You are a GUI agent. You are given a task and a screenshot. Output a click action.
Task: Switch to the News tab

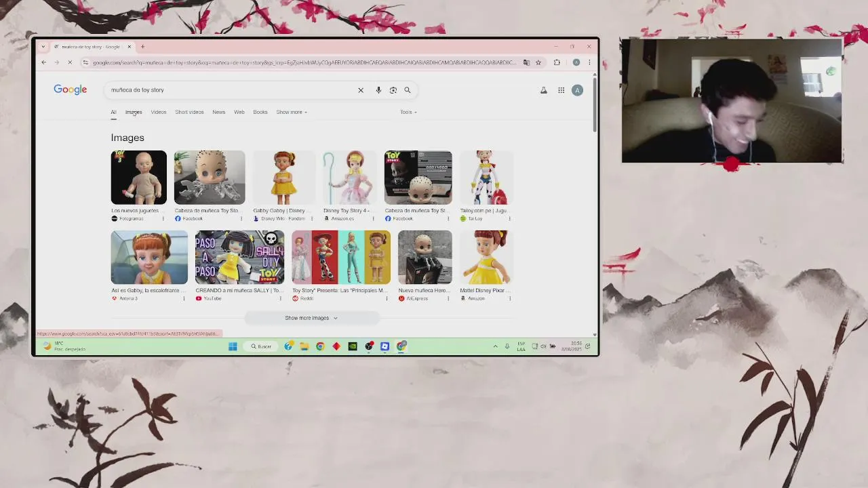click(218, 112)
